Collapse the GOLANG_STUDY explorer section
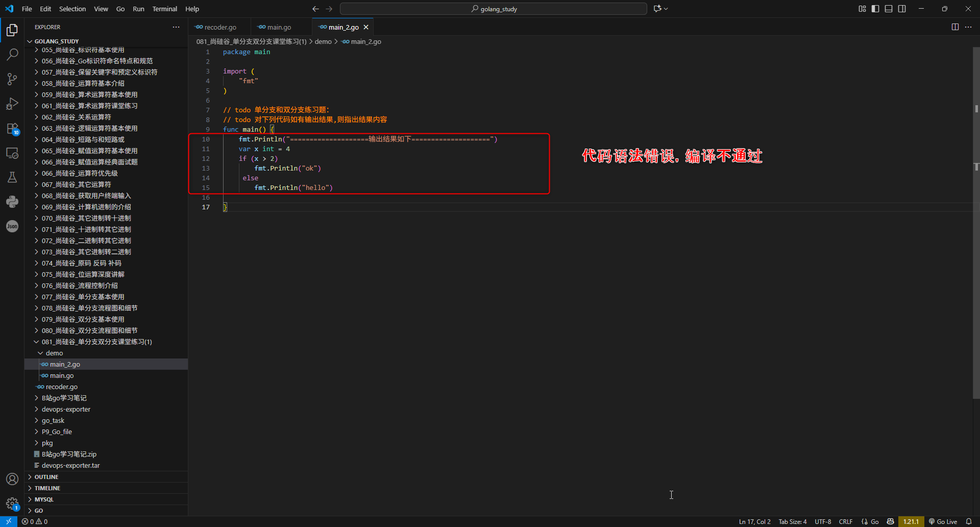The height and width of the screenshot is (527, 980). coord(106,41)
